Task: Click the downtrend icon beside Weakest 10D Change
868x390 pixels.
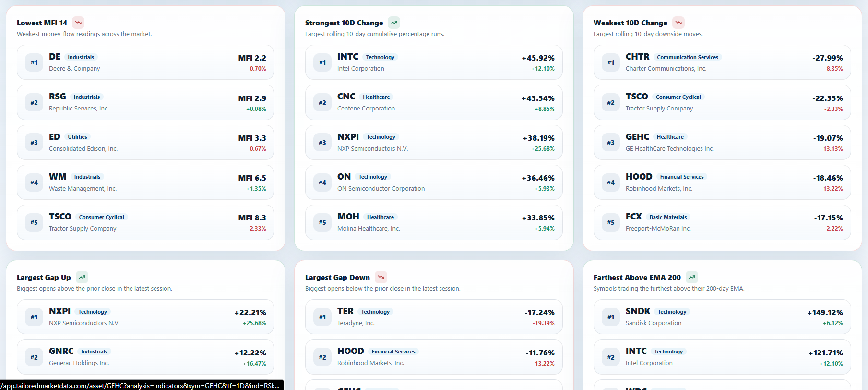Action: point(678,23)
